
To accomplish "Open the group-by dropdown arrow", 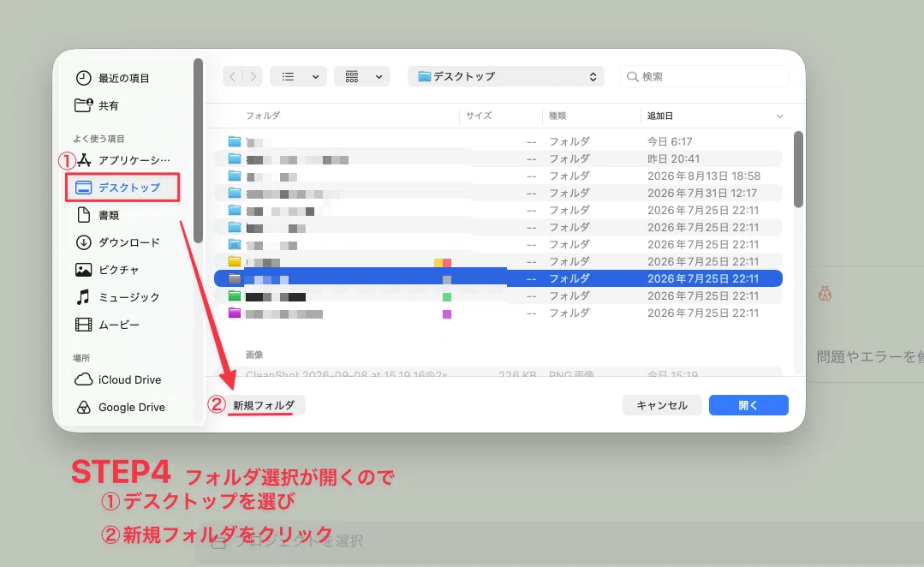I will (x=379, y=76).
